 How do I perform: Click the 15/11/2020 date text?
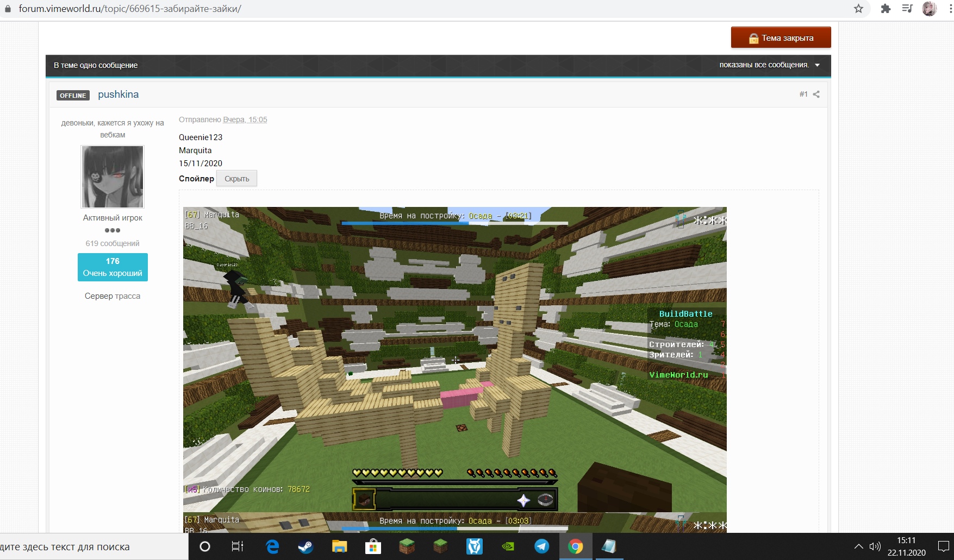point(201,163)
